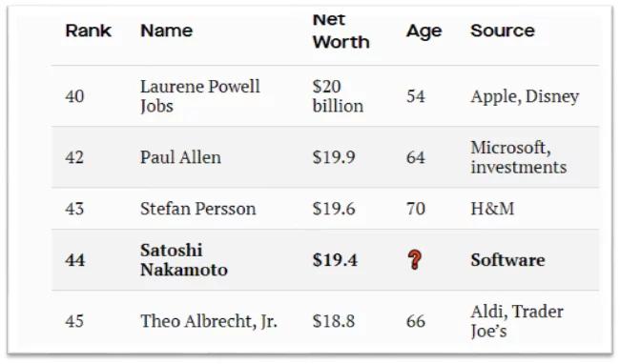The width and height of the screenshot is (620, 364).
Task: Select the Apple, Disney source cell
Action: click(x=525, y=97)
